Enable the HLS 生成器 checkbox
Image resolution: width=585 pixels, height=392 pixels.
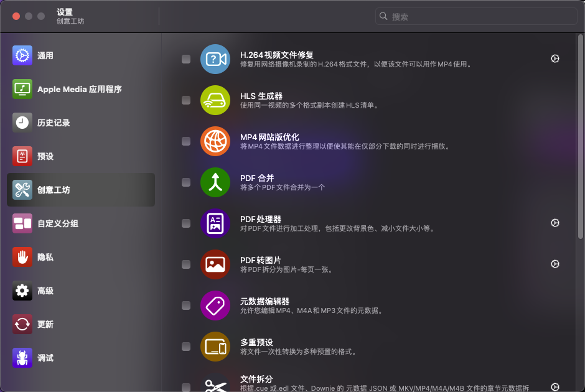(186, 100)
